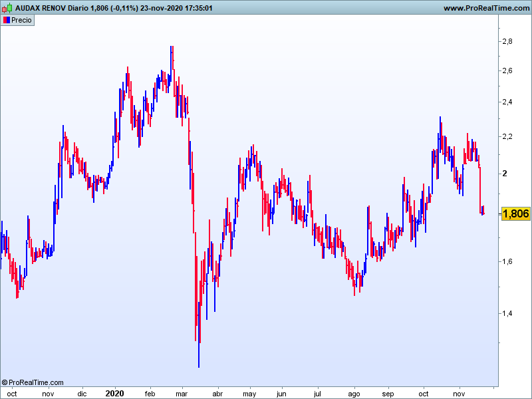Click the 'mar' month label on time axis
This screenshot has width=532, height=399.
(181, 394)
